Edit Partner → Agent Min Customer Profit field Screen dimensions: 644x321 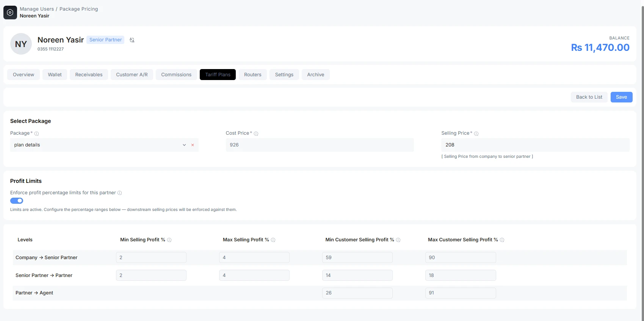(357, 293)
